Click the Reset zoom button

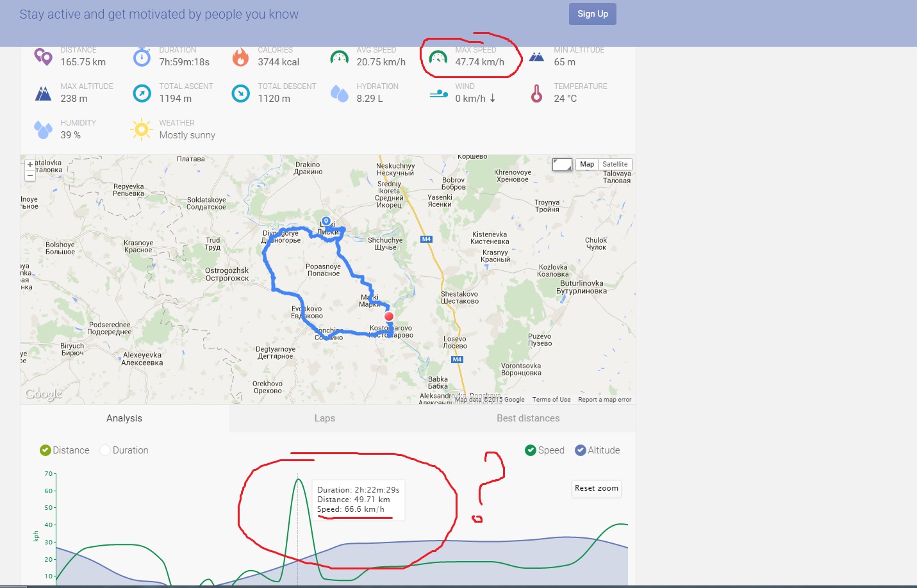596,488
